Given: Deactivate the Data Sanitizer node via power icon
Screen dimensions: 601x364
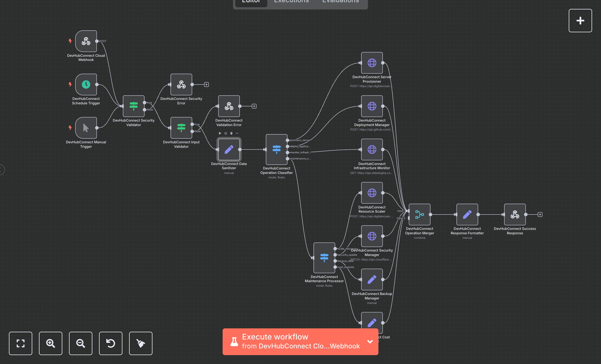Looking at the screenshot, I should [226, 133].
